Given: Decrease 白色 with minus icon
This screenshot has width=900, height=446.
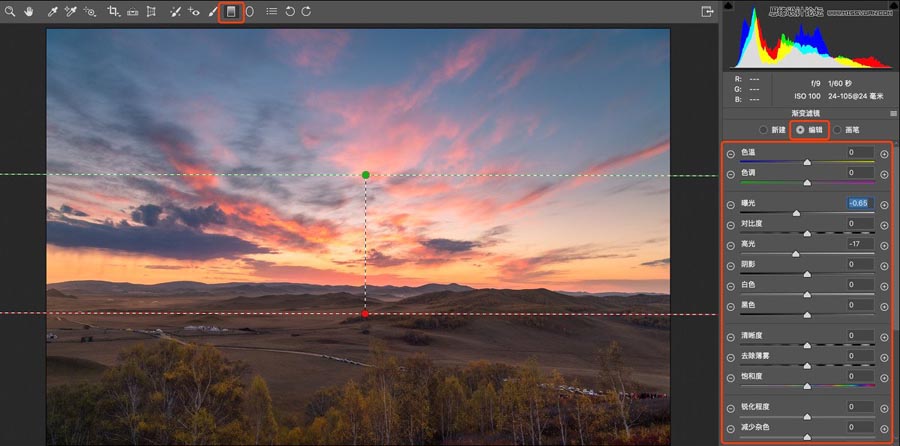Looking at the screenshot, I should point(730,286).
